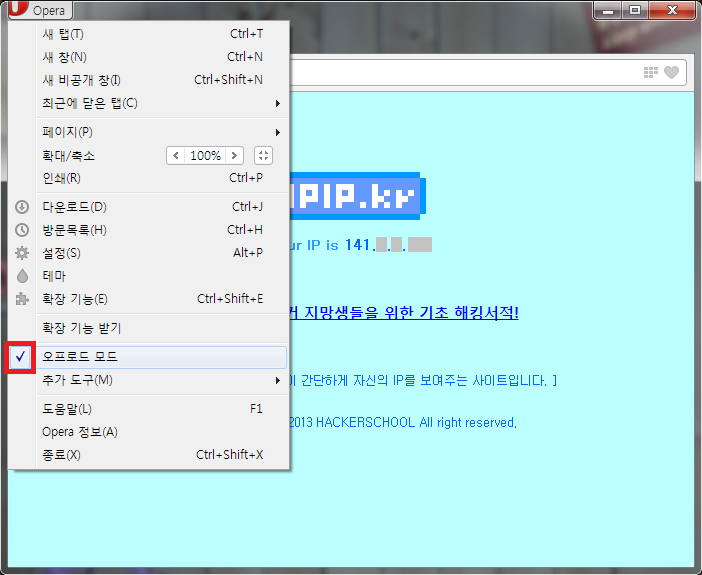This screenshot has width=702, height=575.
Task: Click the settings gear icon
Action: tap(22, 253)
